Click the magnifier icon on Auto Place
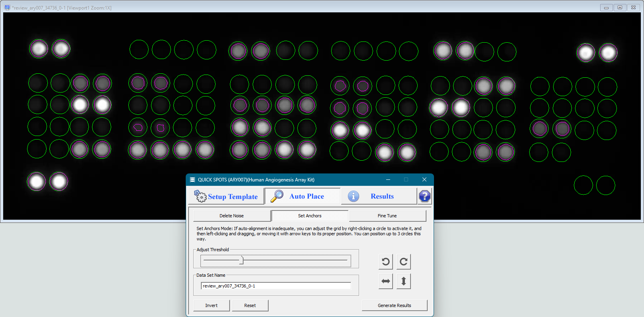Viewport: 644px width, 317px height. point(277,196)
